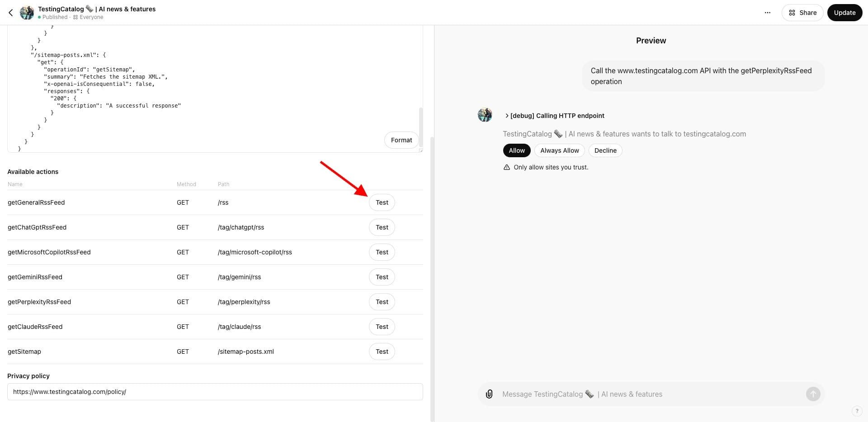The height and width of the screenshot is (422, 868).
Task: Click the message input box in Preview
Action: [x=633, y=394]
